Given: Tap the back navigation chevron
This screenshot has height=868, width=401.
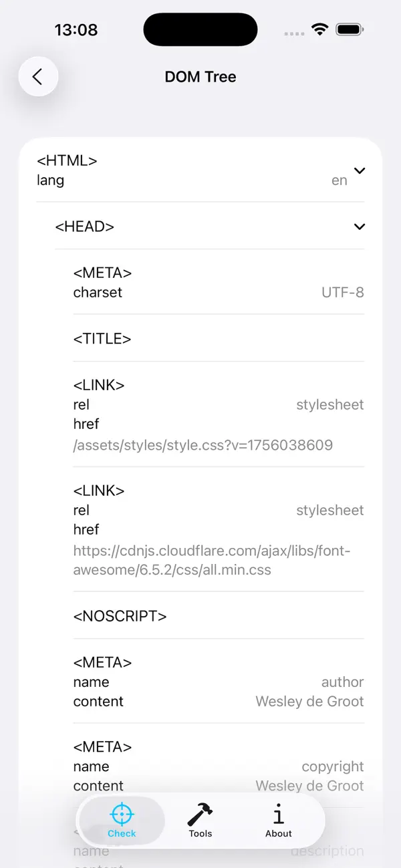Looking at the screenshot, I should (x=38, y=76).
